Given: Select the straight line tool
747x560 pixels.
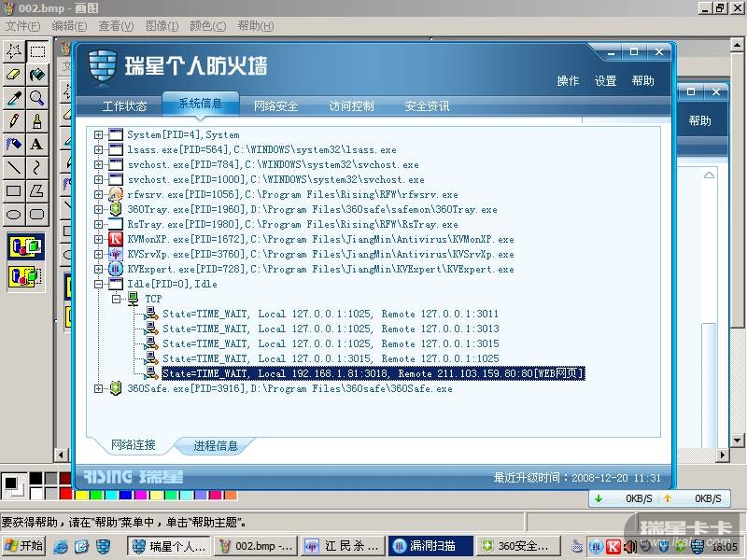Looking at the screenshot, I should pyautogui.click(x=14, y=167).
